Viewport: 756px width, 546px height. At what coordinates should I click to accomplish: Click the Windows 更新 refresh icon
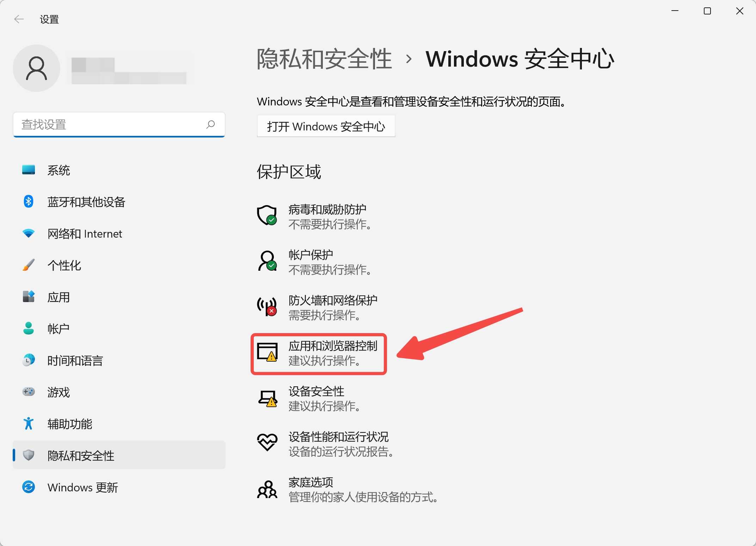[x=29, y=487]
